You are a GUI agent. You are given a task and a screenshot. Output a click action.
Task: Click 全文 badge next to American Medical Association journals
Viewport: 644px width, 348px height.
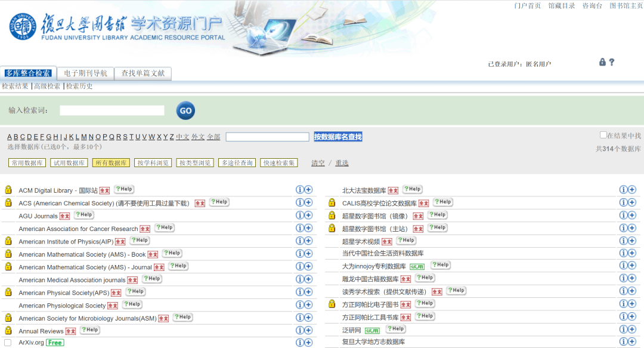132,280
